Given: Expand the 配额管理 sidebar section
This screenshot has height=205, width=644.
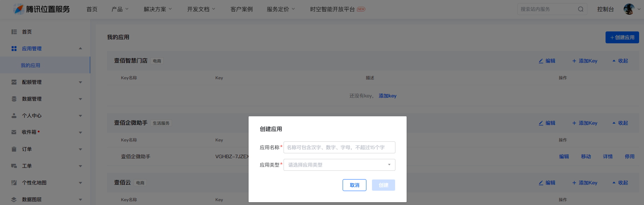Looking at the screenshot, I should point(80,82).
